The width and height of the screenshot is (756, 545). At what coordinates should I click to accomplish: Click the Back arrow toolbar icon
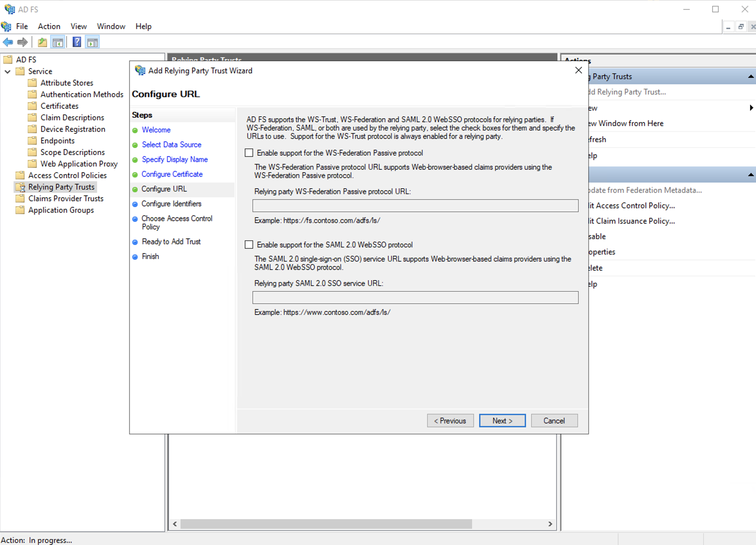coord(8,42)
